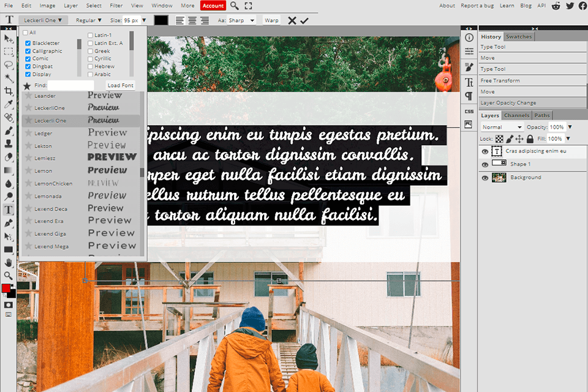Click the Warp text button

(x=271, y=20)
